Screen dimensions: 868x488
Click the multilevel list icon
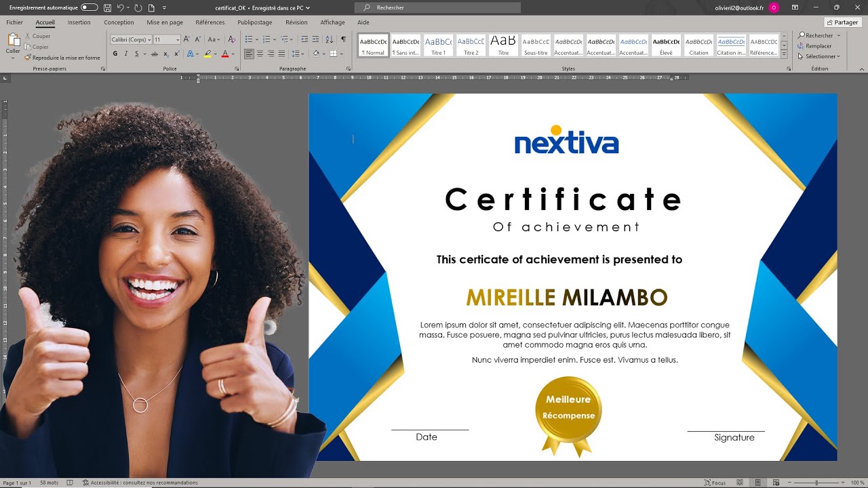[x=284, y=39]
